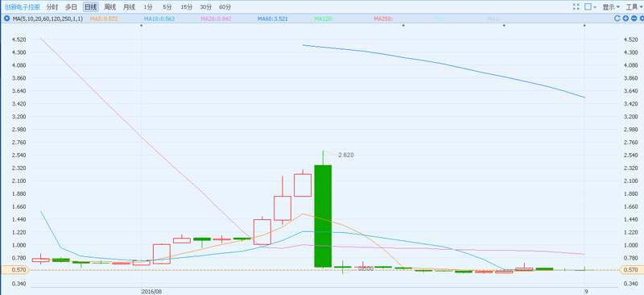Screen dimensions: 644x295
Task: Select the 日线 daily chart tab
Action: (x=90, y=7)
